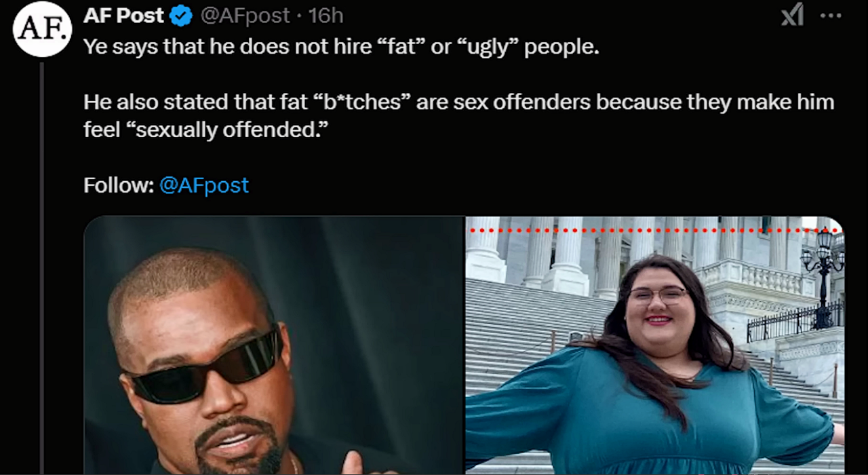
Task: Click the "Follow:" label text
Action: coord(119,185)
